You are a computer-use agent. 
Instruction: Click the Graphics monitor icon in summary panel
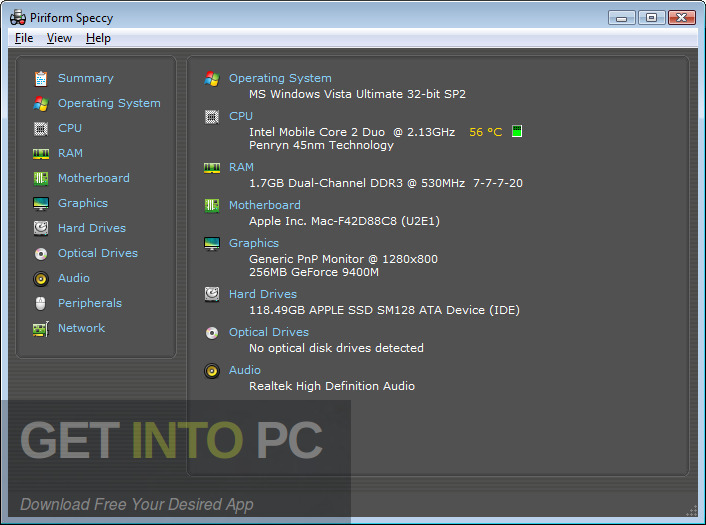(212, 244)
